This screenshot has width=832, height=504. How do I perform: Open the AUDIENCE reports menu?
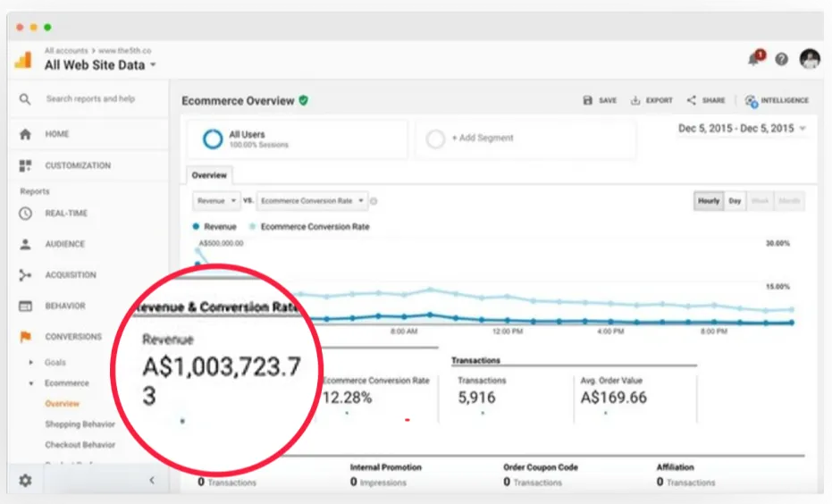[64, 244]
